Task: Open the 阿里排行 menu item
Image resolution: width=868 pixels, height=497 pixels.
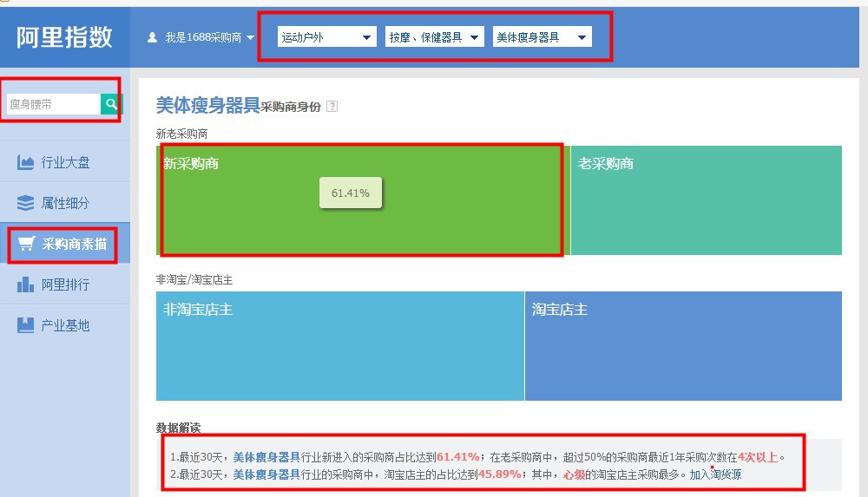Action: coord(65,284)
